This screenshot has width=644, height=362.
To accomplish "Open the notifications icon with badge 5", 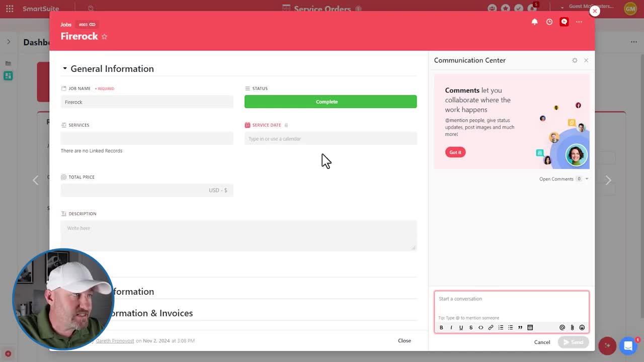I will tap(532, 8).
